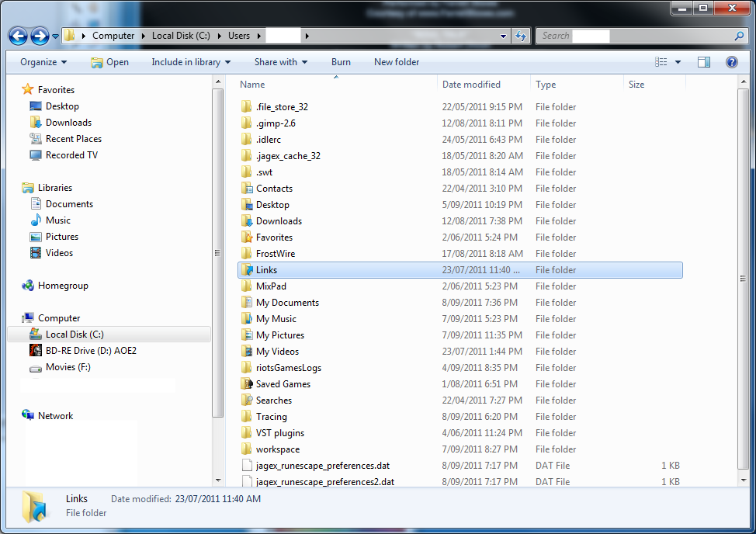756x534 pixels.
Task: Click the Network icon in navigation pane
Action: [x=29, y=416]
